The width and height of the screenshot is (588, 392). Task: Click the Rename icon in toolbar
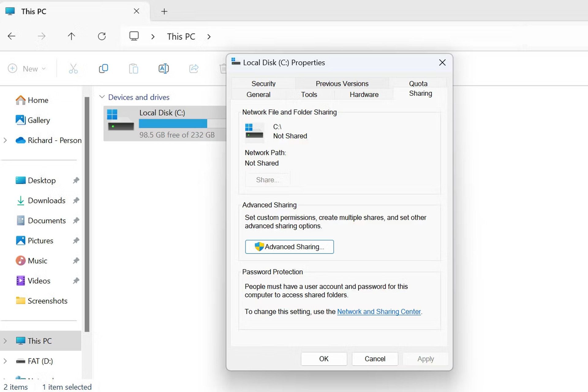[164, 68]
